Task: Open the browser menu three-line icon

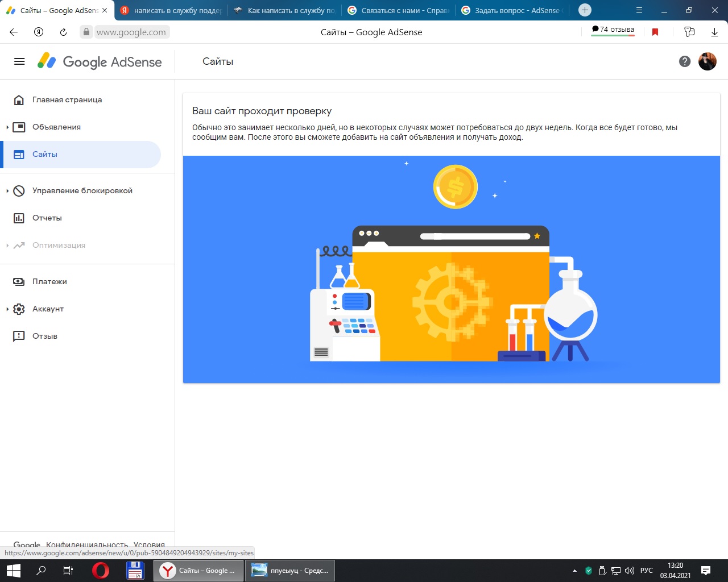Action: pos(639,10)
